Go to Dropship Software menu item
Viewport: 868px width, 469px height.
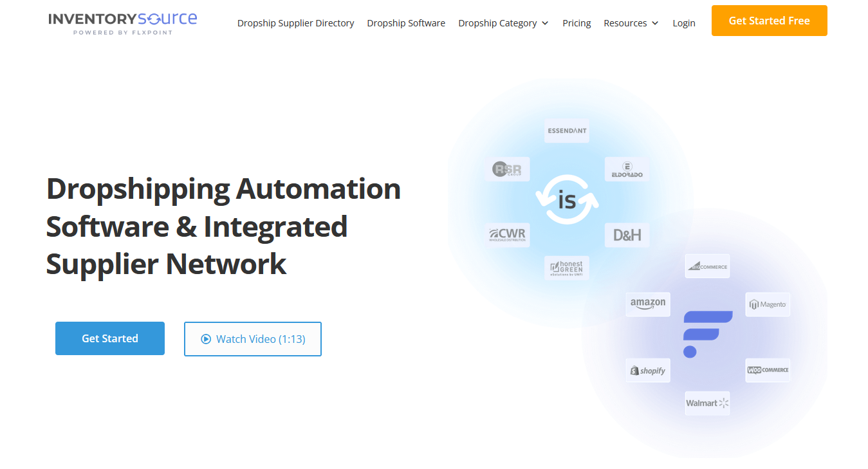coord(406,23)
